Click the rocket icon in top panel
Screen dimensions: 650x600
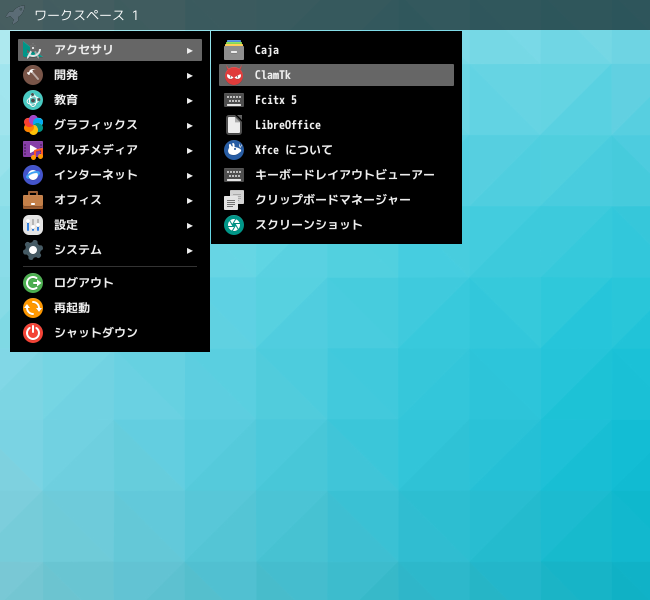pos(15,15)
